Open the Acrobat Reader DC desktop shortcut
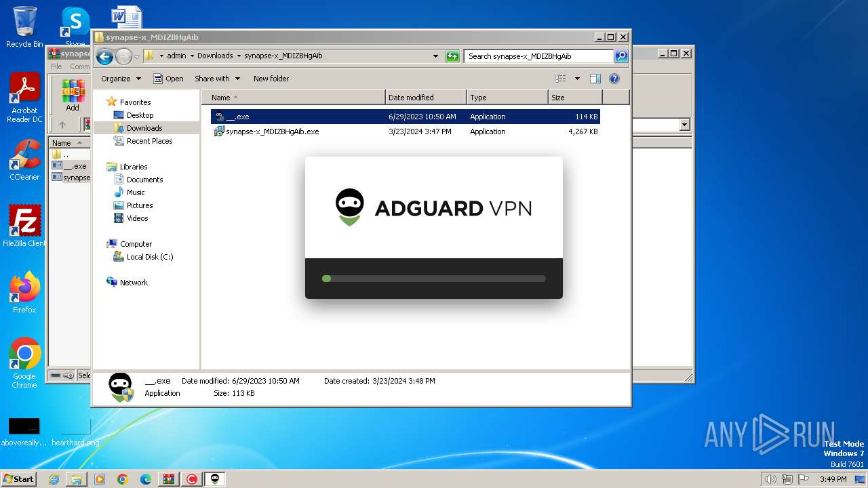 point(24,98)
